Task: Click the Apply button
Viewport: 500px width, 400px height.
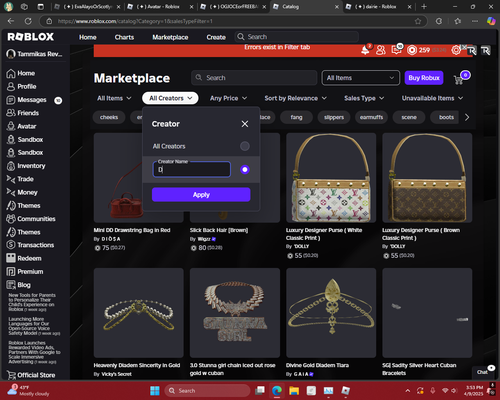Action: pyautogui.click(x=201, y=195)
